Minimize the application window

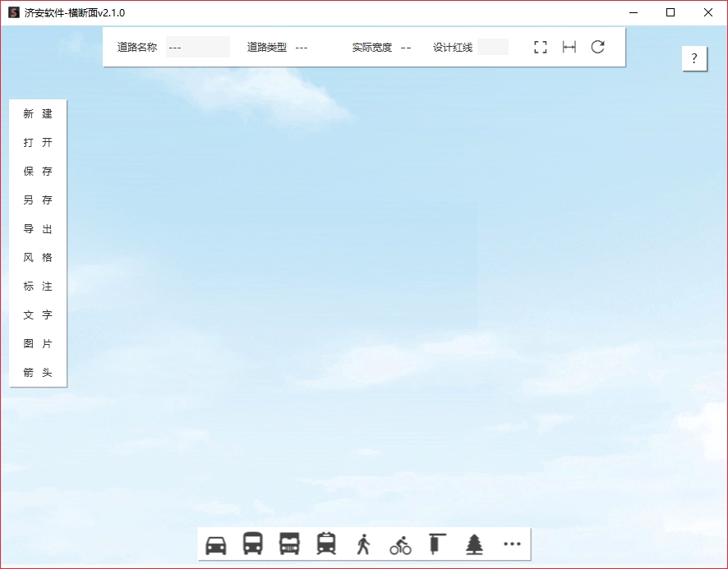pos(634,12)
